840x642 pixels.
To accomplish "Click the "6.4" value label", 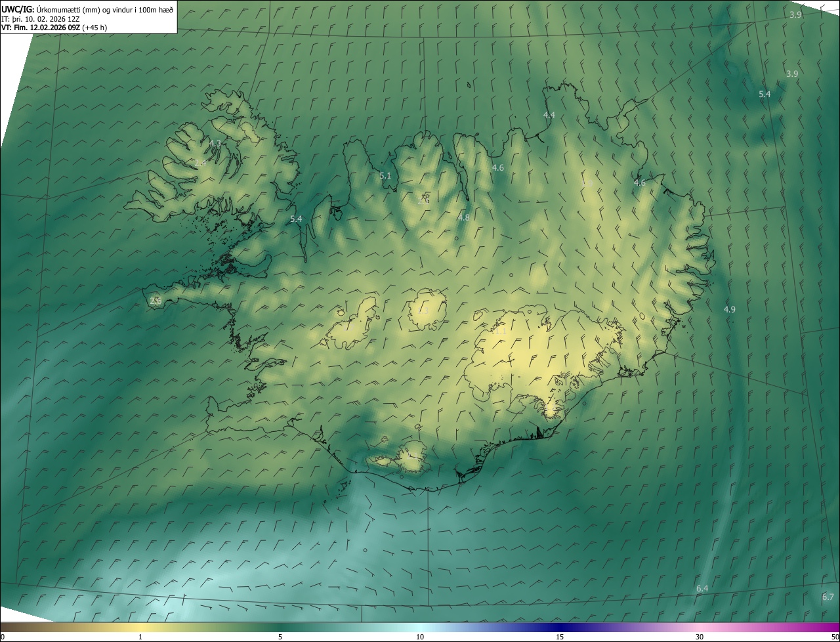I will [x=702, y=588].
